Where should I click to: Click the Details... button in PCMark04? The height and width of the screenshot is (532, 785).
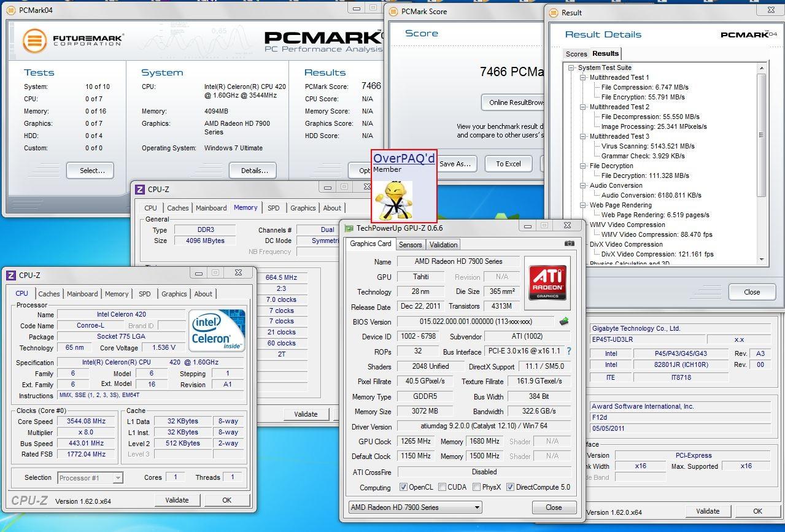[x=253, y=171]
